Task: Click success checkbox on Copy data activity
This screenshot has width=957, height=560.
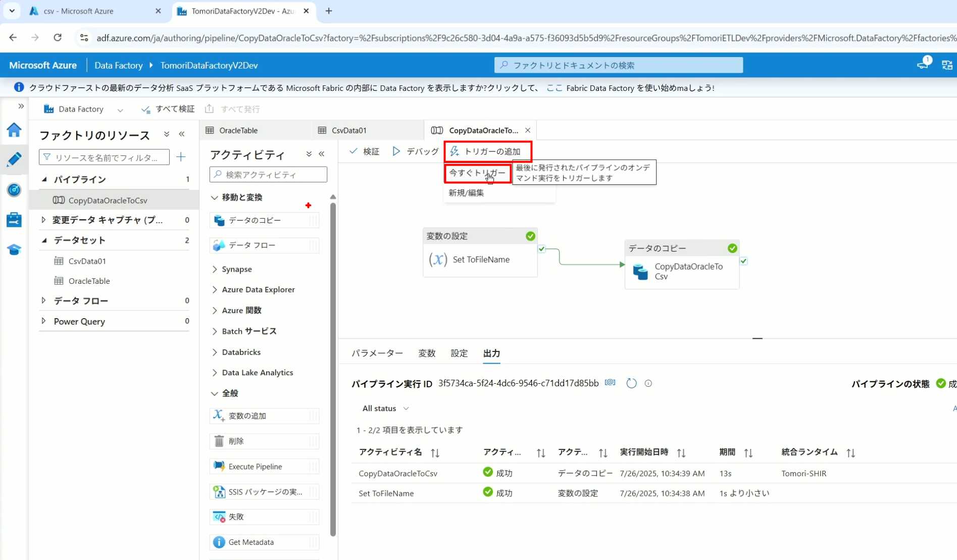Action: 743,261
